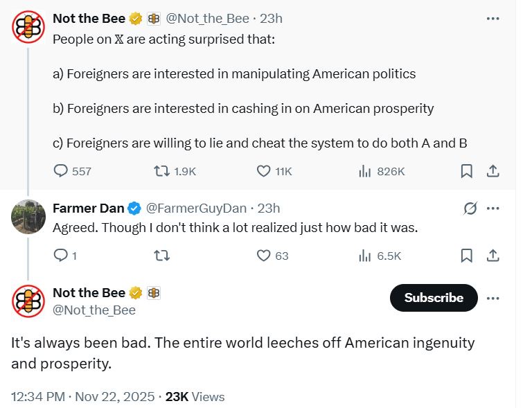Viewport: 532px width, 408px height.
Task: Share Farmer Dan's reply
Action: click(x=493, y=256)
